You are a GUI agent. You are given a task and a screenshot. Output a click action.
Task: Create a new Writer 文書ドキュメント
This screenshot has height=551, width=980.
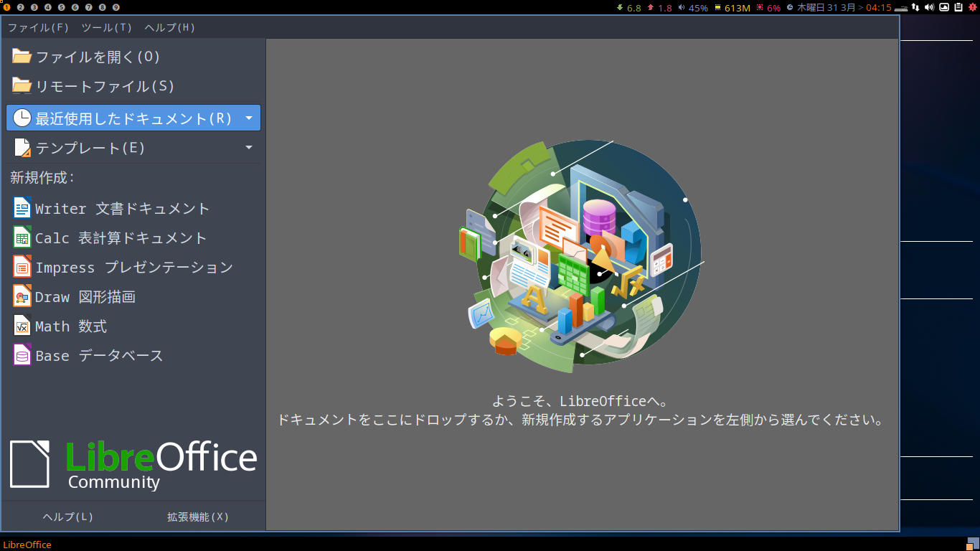[133, 208]
